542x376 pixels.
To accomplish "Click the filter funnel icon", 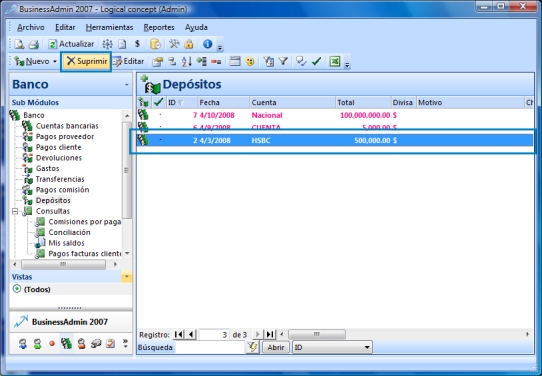I will tap(283, 62).
